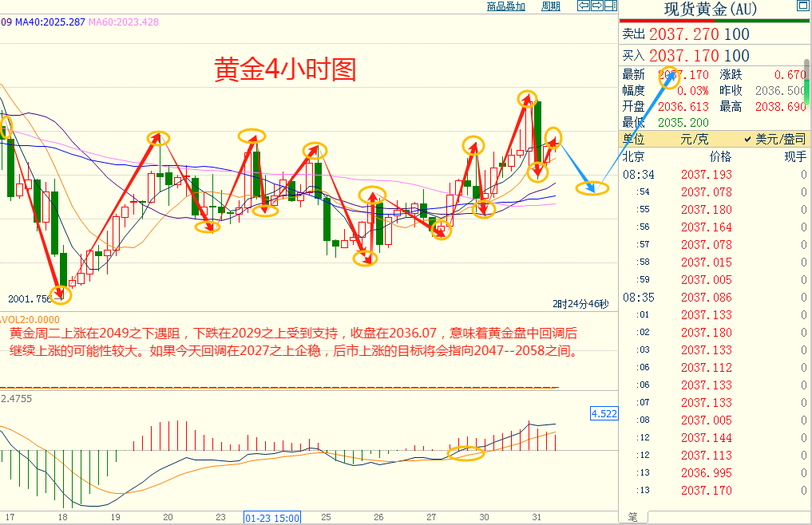Click the 北京 time column header
The height and width of the screenshot is (525, 812).
[633, 156]
